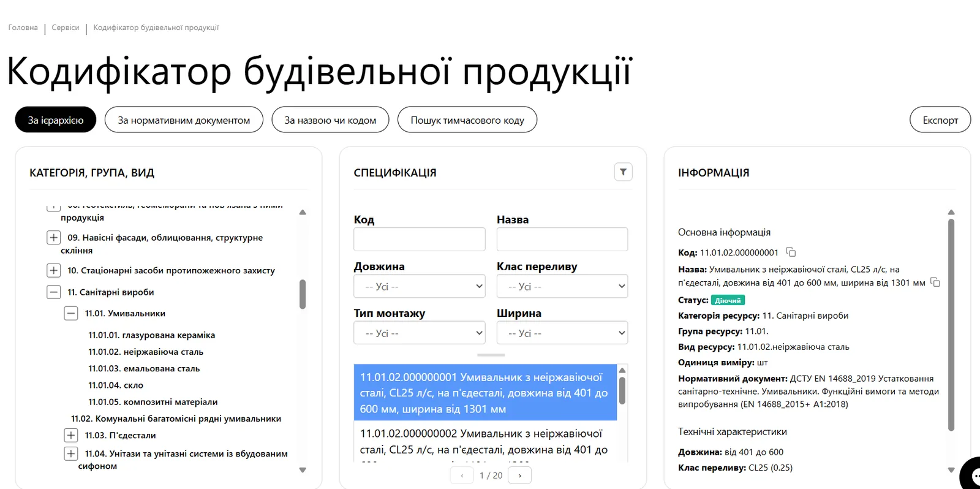Image resolution: width=980 pixels, height=489 pixels.
Task: Open Пошук тимчасового коду tab
Action: pyautogui.click(x=467, y=119)
